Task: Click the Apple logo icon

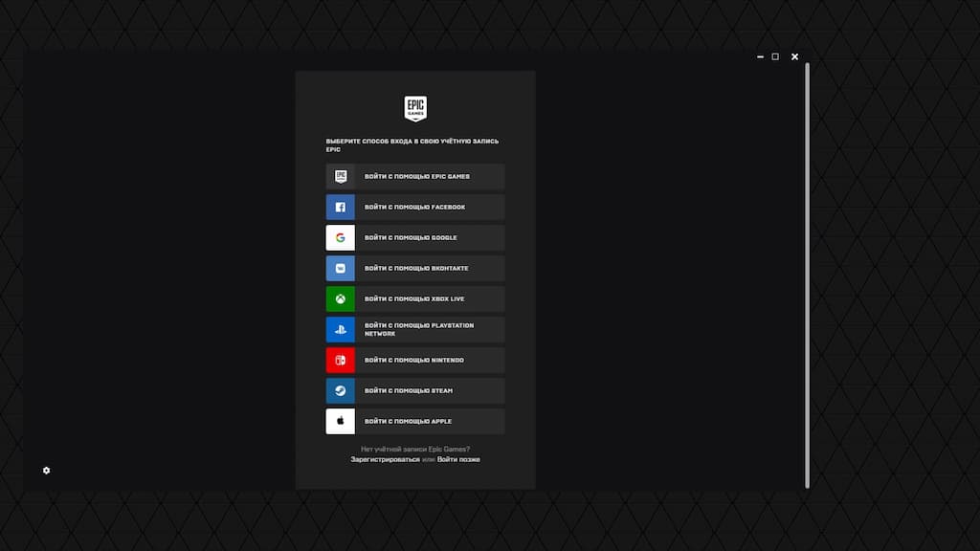Action: [340, 422]
